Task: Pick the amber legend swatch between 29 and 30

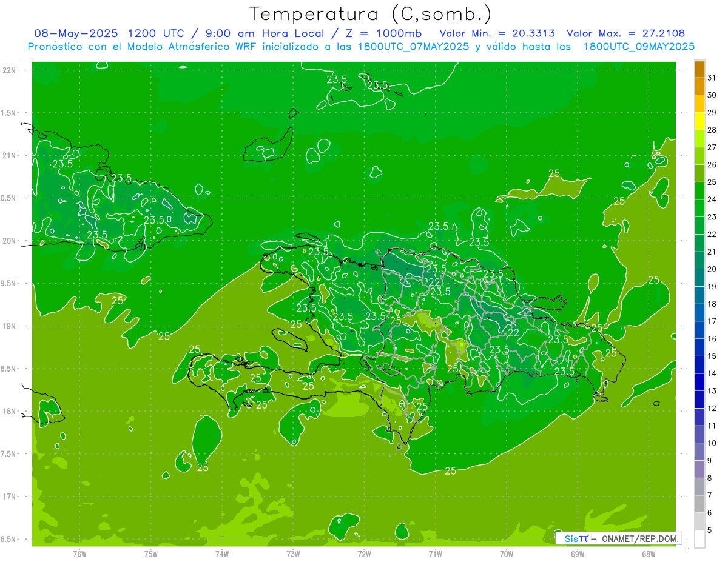Action: (x=699, y=104)
